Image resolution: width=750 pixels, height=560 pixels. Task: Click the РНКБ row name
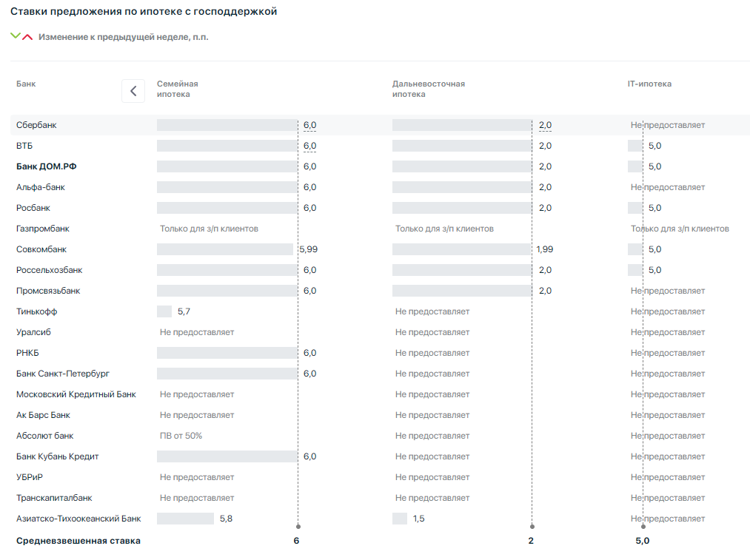click(x=27, y=353)
